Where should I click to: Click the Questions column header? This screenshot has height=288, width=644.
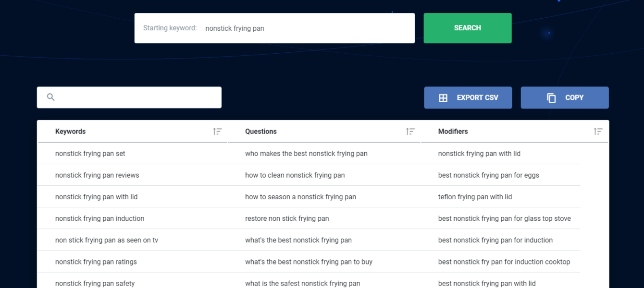261,131
